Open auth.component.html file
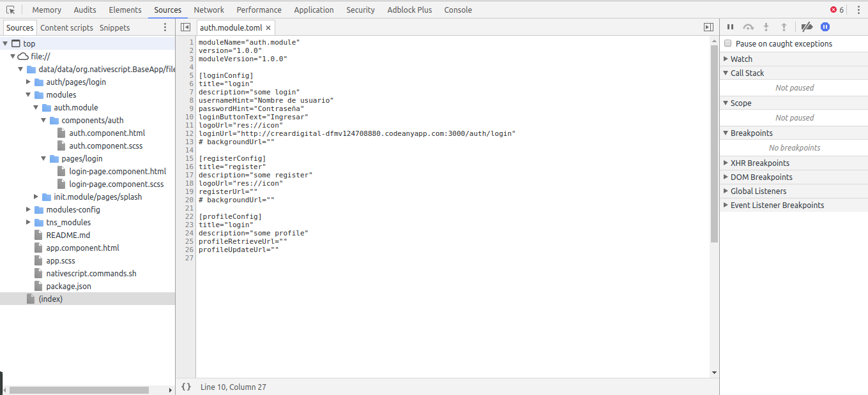868x395 pixels. point(107,133)
